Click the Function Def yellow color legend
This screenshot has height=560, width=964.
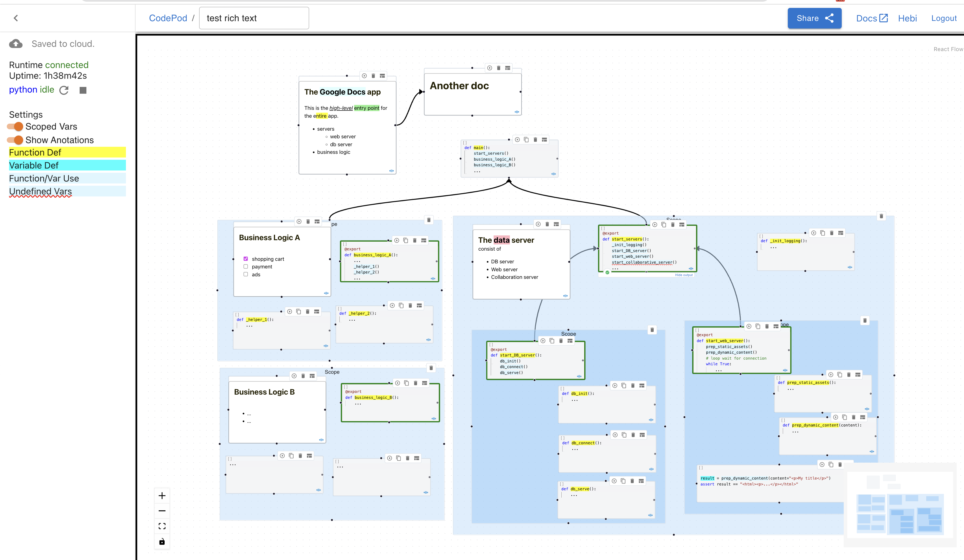(67, 152)
